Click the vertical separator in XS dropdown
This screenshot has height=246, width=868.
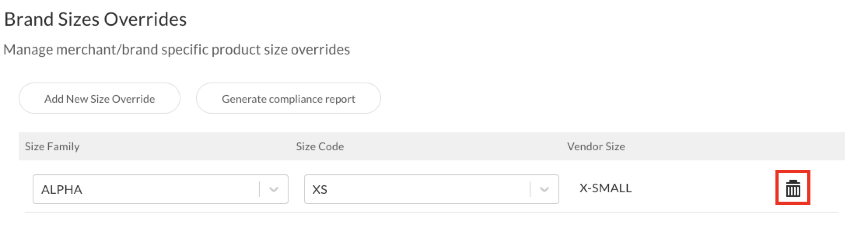(x=530, y=189)
